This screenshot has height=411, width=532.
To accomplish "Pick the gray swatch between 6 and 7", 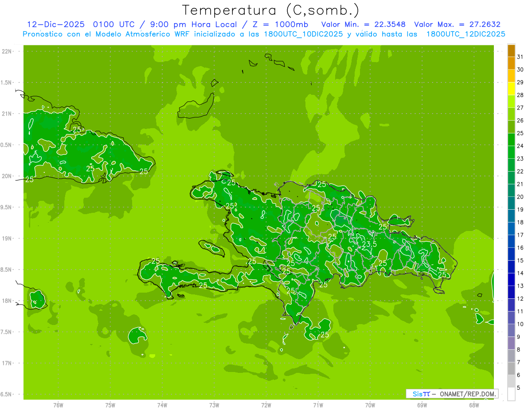I will click(x=511, y=369).
